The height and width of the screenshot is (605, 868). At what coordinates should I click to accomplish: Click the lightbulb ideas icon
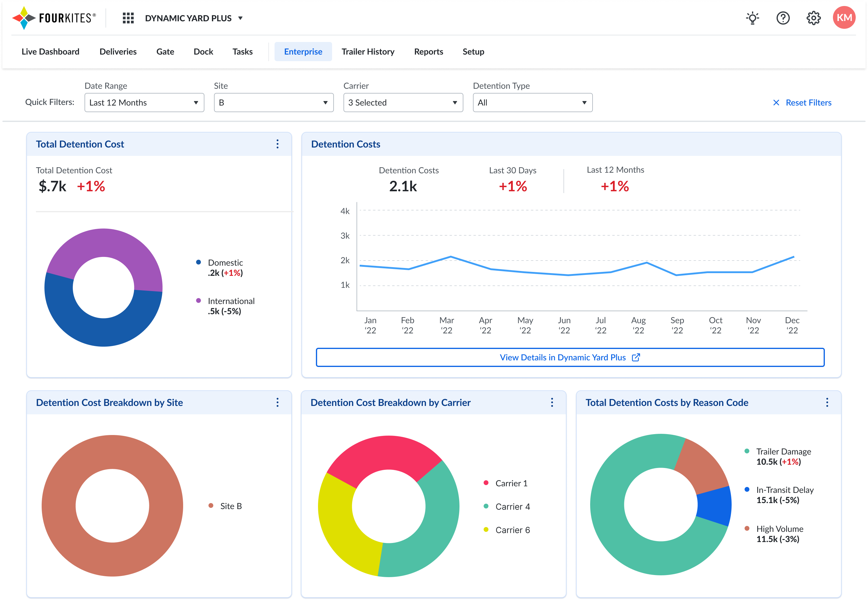[752, 18]
